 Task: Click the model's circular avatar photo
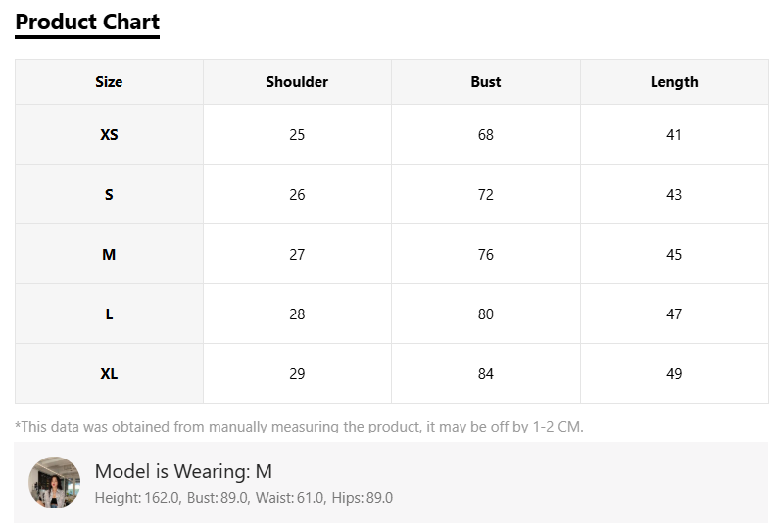54,482
